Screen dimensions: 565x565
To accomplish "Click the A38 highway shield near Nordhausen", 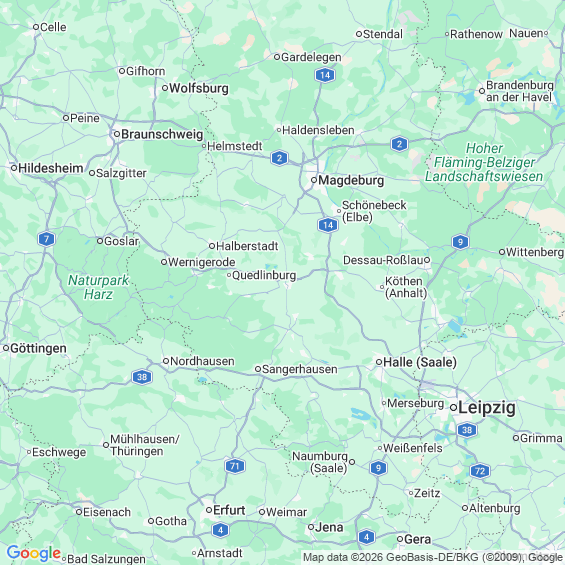I will (x=142, y=377).
